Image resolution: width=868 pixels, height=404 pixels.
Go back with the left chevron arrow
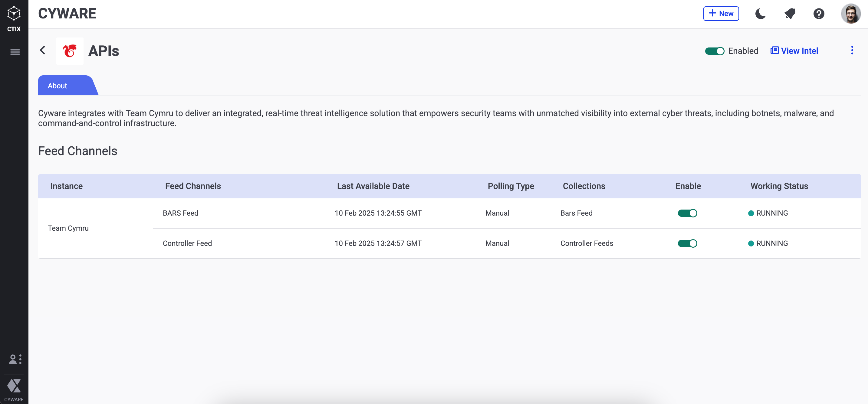[x=42, y=50]
